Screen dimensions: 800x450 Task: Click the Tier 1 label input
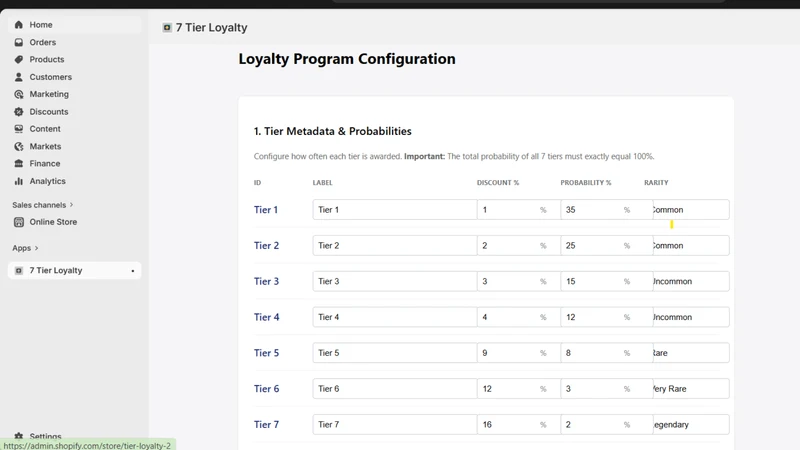click(394, 210)
